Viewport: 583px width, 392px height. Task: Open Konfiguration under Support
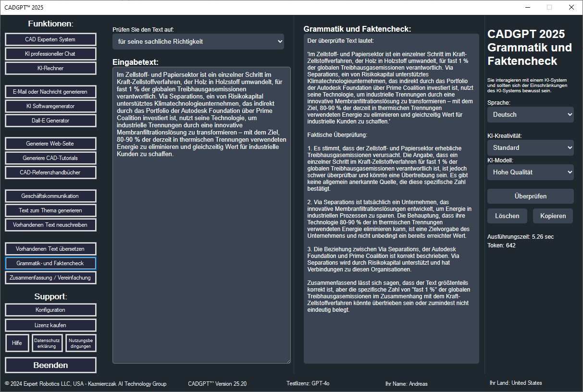(x=50, y=310)
